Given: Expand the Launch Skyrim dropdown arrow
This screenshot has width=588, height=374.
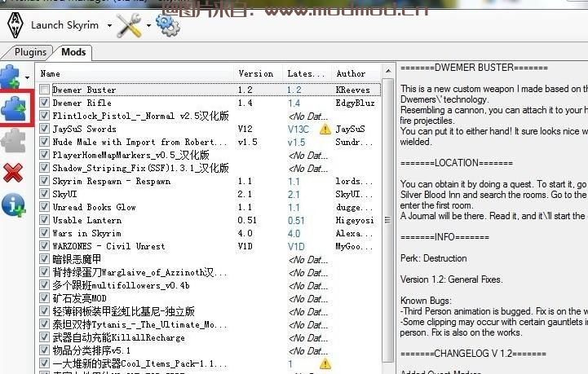Looking at the screenshot, I should pyautogui.click(x=109, y=25).
